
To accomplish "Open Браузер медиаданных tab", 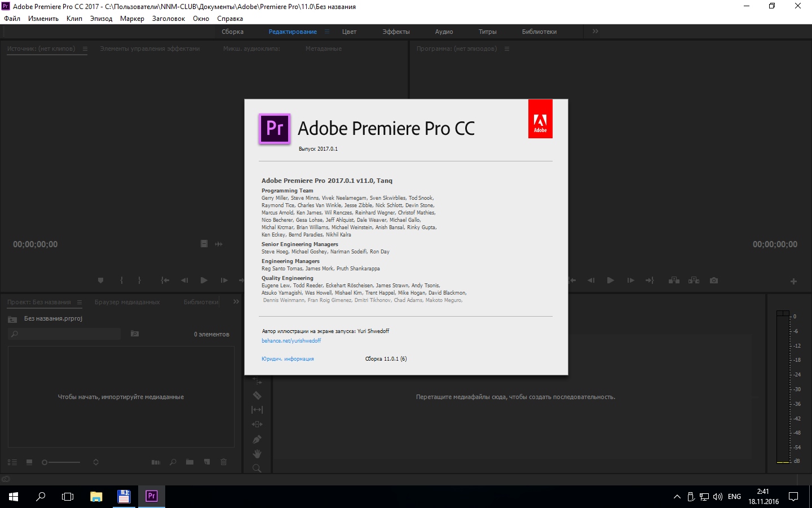I will coord(127,303).
